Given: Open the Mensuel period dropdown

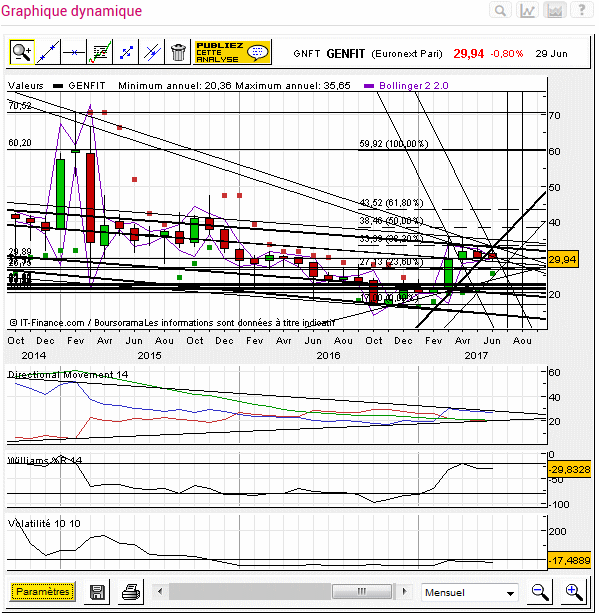Looking at the screenshot, I should pyautogui.click(x=469, y=592).
